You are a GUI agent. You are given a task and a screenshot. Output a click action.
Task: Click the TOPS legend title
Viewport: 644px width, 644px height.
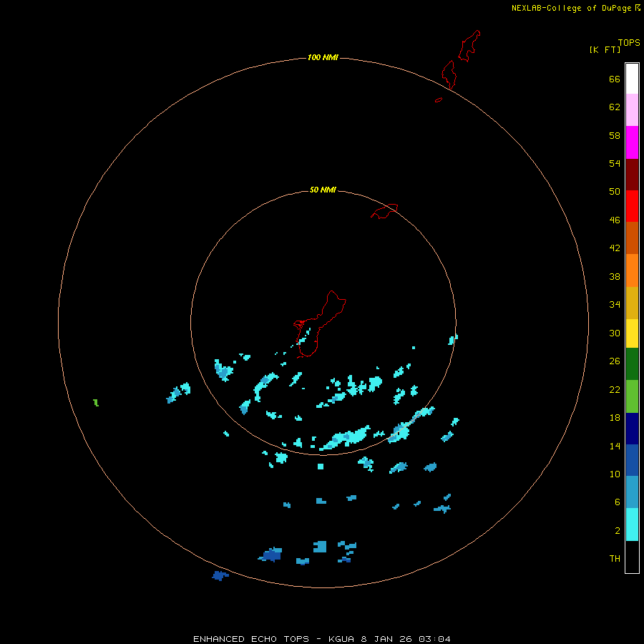coord(629,43)
